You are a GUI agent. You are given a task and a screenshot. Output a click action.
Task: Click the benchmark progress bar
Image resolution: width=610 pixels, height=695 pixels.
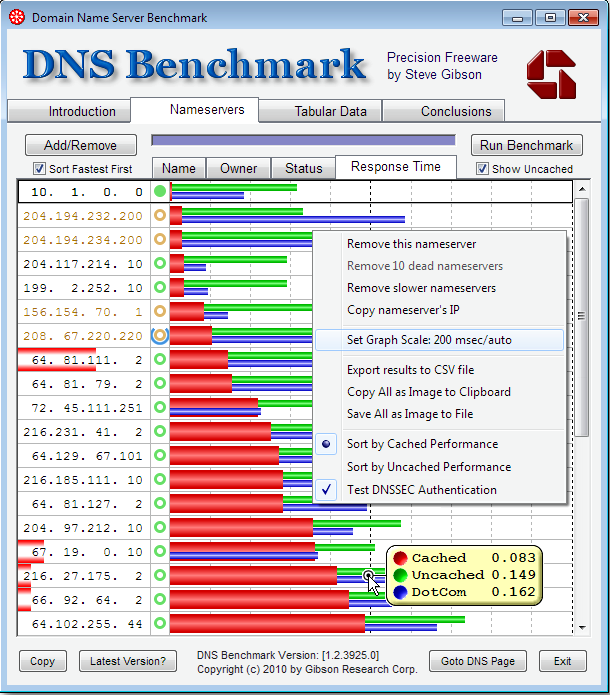coord(303,141)
